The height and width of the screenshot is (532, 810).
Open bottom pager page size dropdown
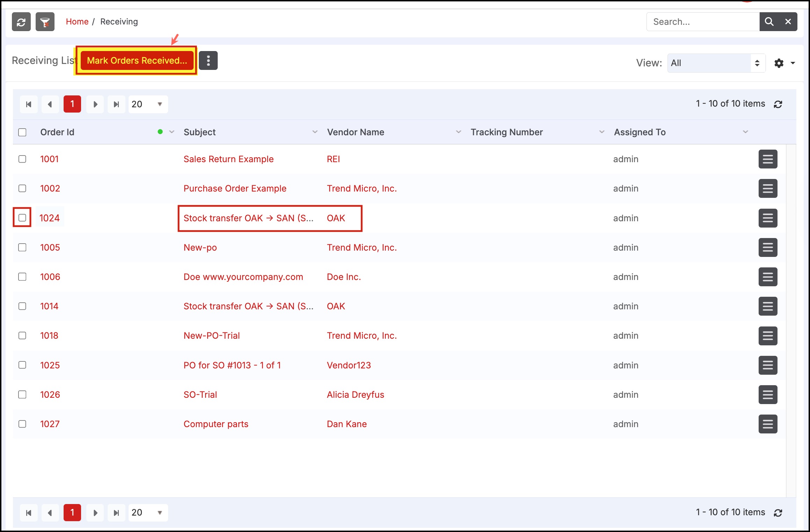coord(148,513)
